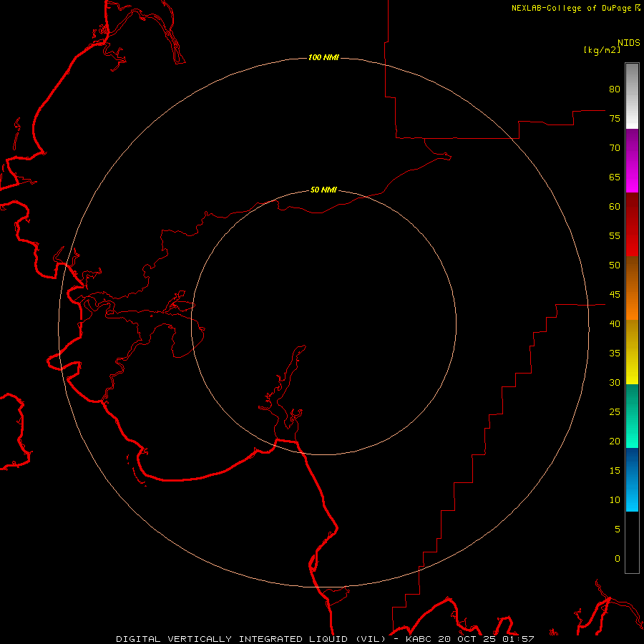
Task: Click the scale value label 40
Action: [x=615, y=323]
